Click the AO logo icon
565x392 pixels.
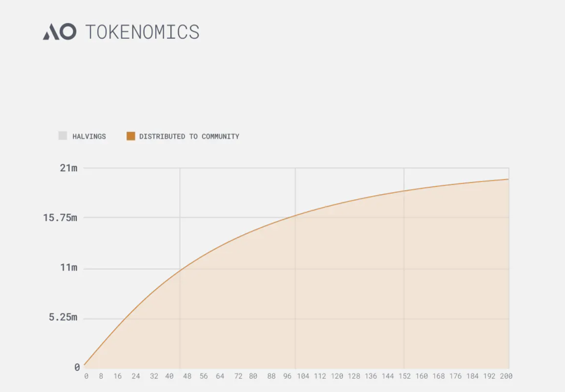[x=60, y=32]
